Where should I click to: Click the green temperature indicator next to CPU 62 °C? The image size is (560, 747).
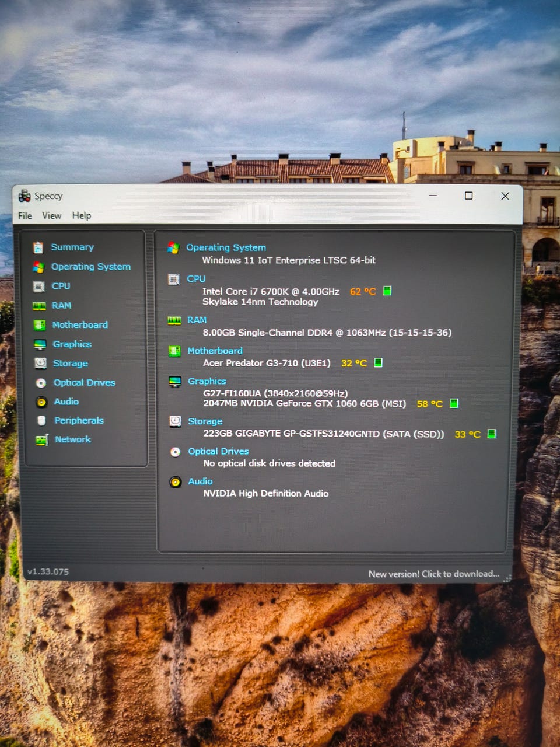[x=387, y=291]
